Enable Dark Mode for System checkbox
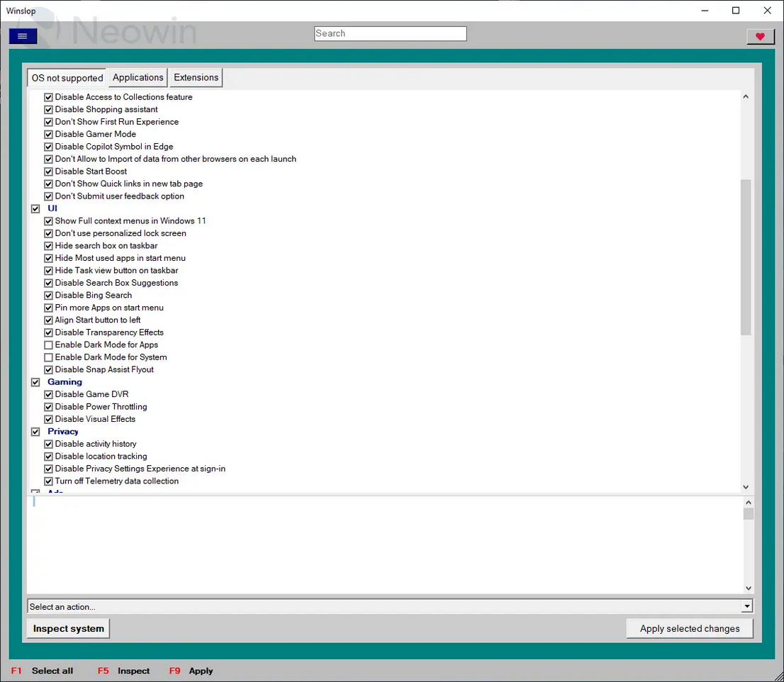Viewport: 784px width, 682px height. click(49, 357)
